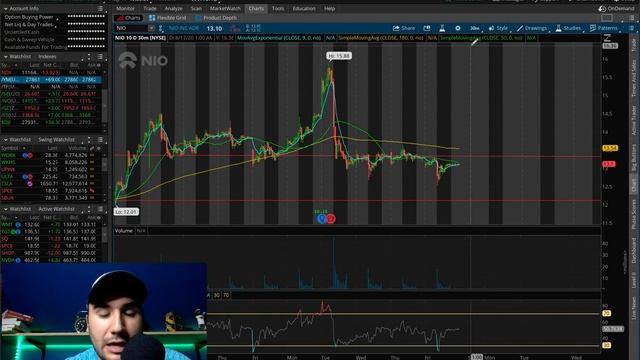The height and width of the screenshot is (360, 640).
Task: Open the Trade tab
Action: click(x=150, y=8)
